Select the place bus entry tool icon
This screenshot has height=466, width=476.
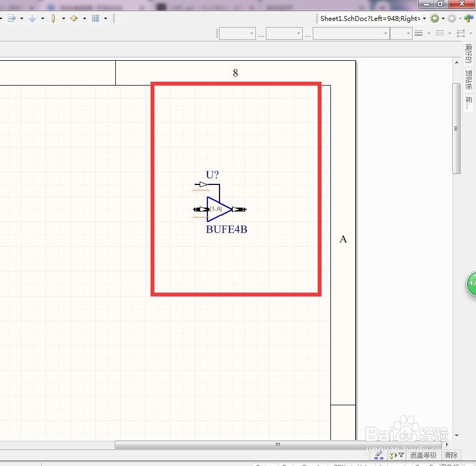(x=12, y=19)
